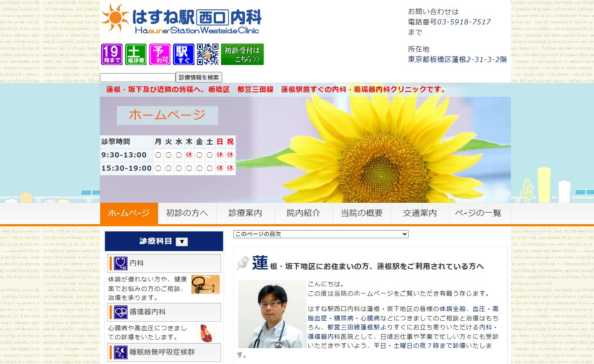The height and width of the screenshot is (364, 594).
Task: Open the このページの目次 dropdown
Action: point(321,234)
